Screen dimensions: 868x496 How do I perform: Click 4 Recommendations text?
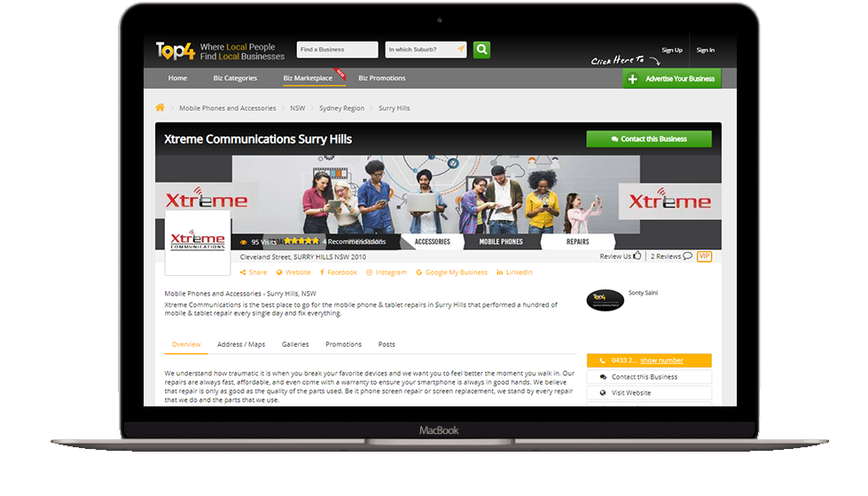[x=354, y=241]
